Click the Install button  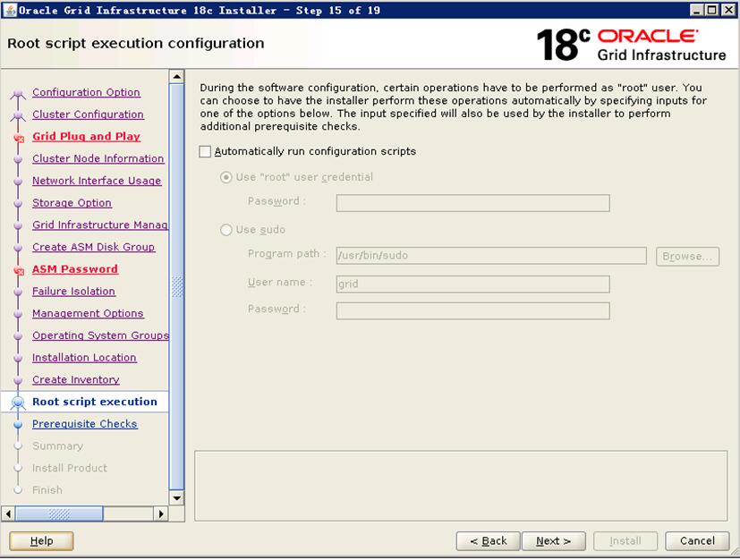(x=625, y=541)
